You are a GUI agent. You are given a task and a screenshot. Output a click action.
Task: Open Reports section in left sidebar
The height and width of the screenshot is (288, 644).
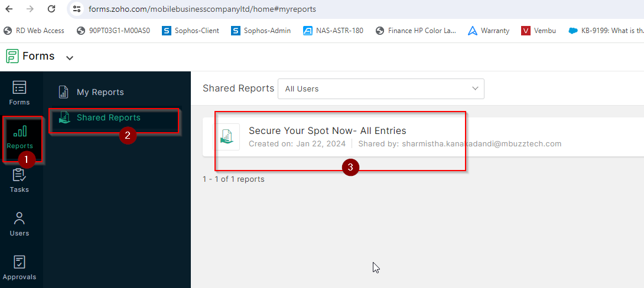tap(19, 138)
